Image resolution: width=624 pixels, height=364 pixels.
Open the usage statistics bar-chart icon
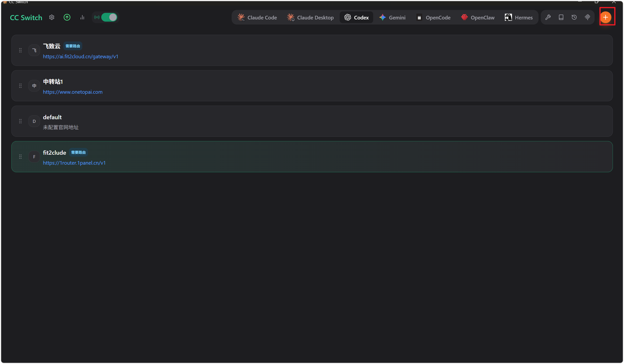click(82, 17)
